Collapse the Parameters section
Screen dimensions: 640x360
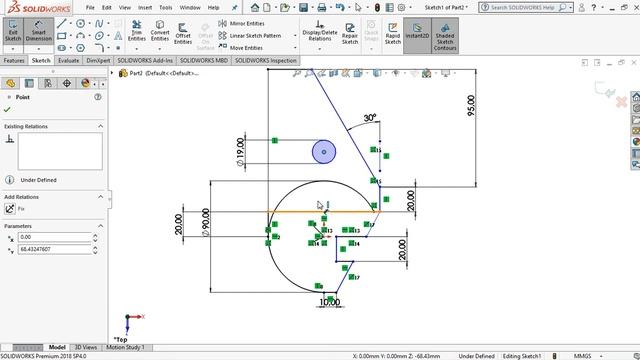100,226
